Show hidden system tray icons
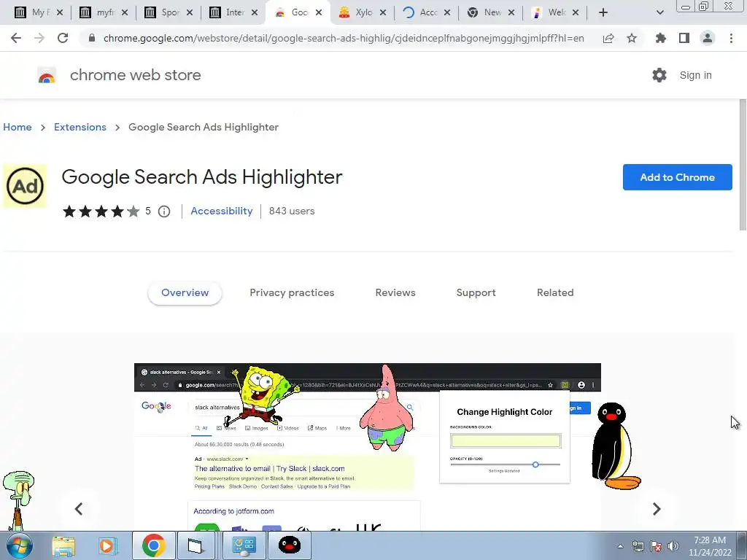 [x=620, y=546]
